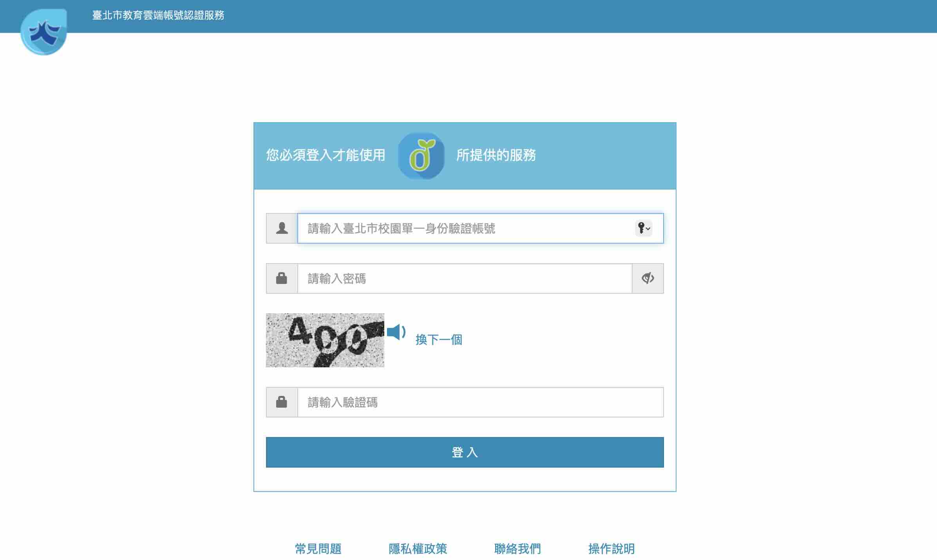
Task: Click the 臺北市教育雲端帳號認證服務 header title
Action: coord(158,15)
